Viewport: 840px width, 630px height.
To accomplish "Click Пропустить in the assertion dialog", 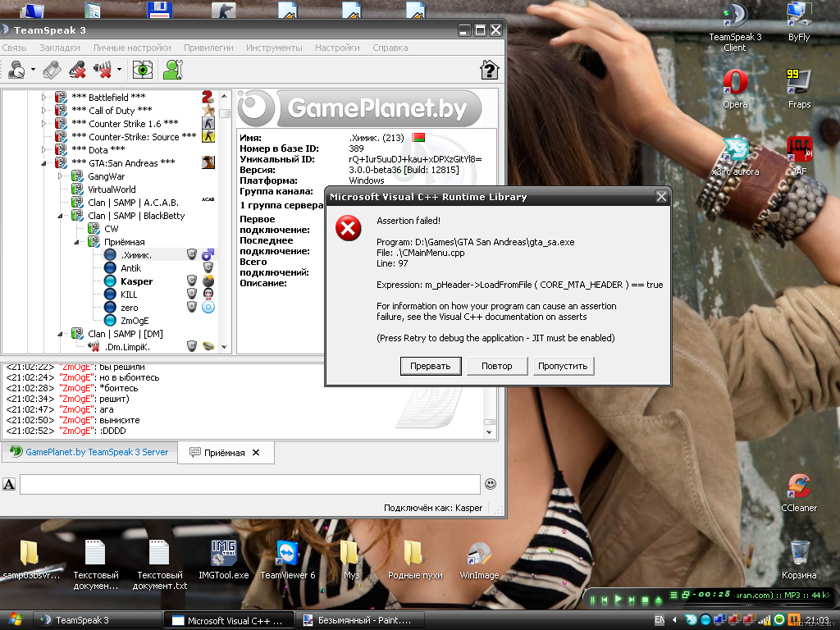I will click(563, 366).
